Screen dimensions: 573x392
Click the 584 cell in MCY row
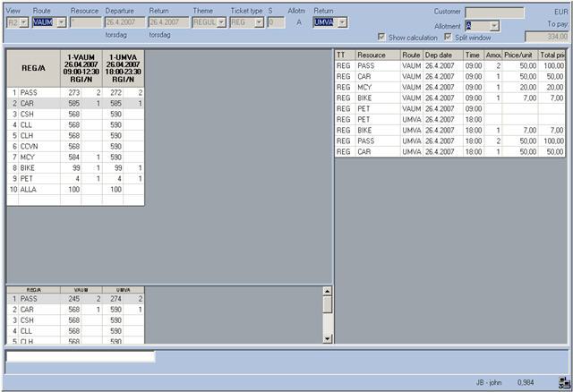tap(71, 158)
